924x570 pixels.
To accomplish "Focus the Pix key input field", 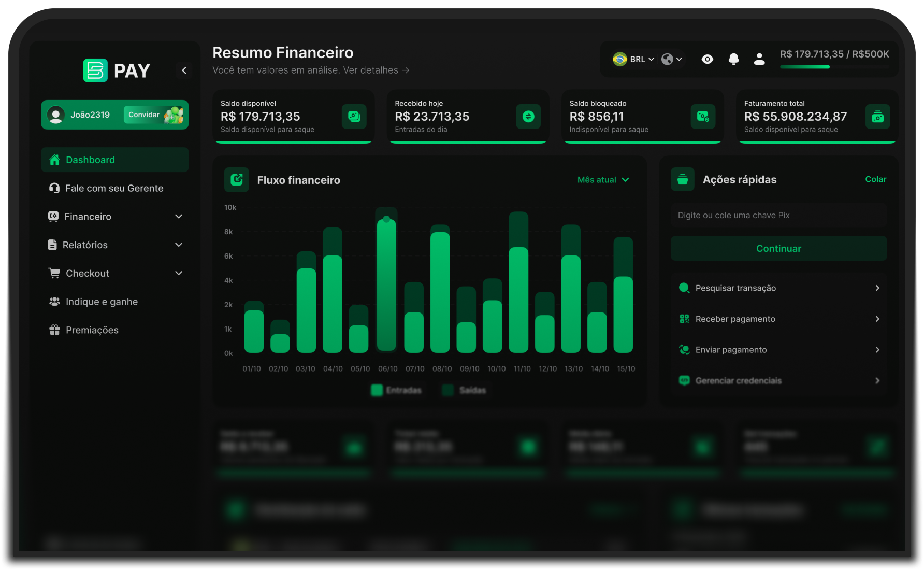I will click(x=778, y=216).
